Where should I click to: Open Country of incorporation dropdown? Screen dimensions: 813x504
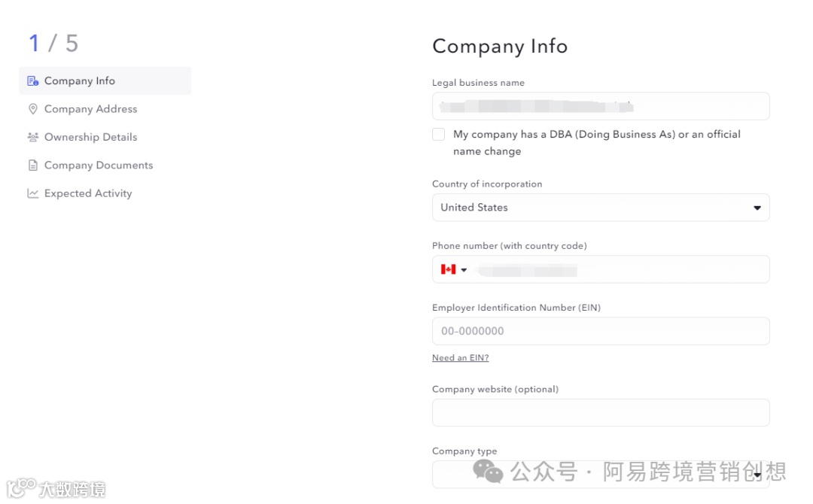[x=601, y=208]
